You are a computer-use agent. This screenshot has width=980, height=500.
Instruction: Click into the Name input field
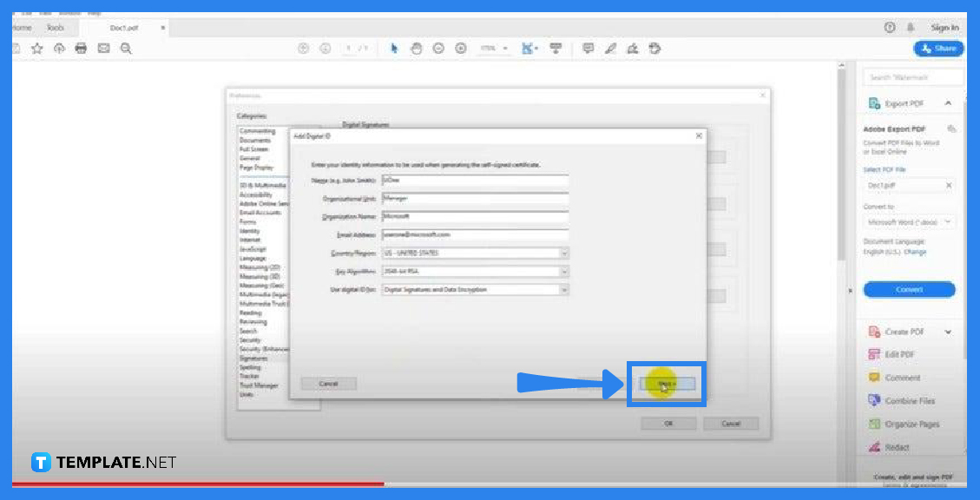(475, 180)
